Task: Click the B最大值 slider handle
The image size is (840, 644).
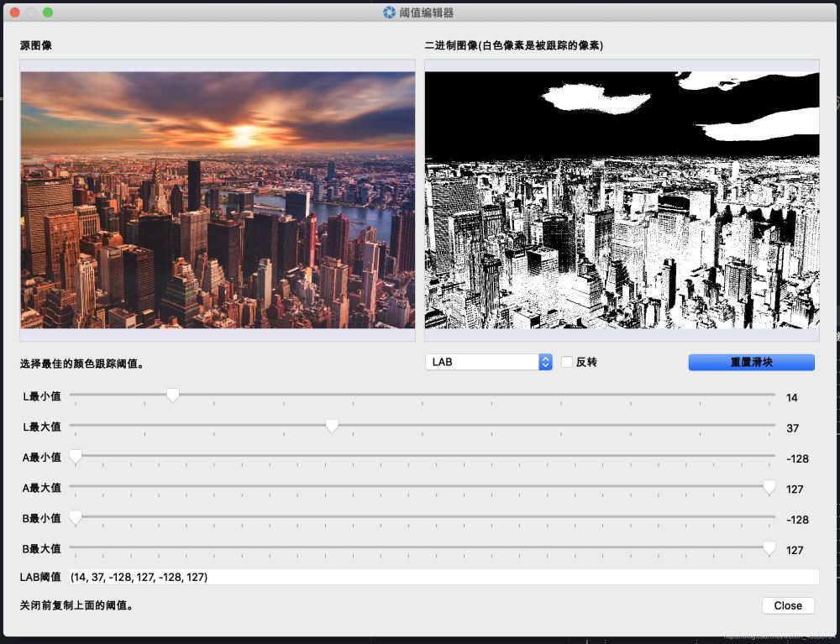Action: [769, 548]
